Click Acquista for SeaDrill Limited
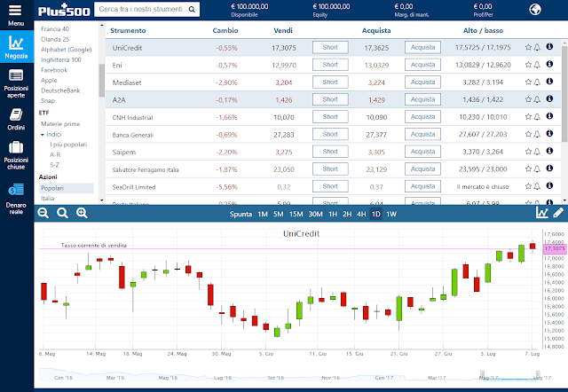This screenshot has height=392, width=568. (x=422, y=186)
